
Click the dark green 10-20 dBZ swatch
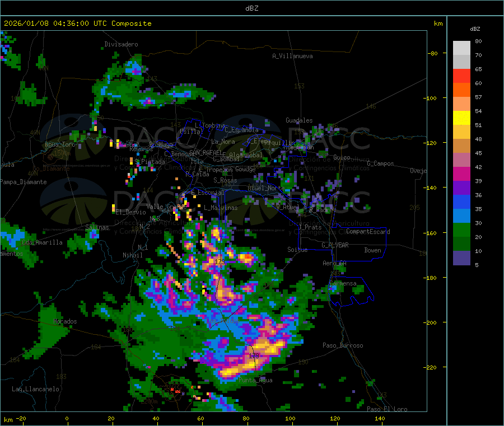461,244
